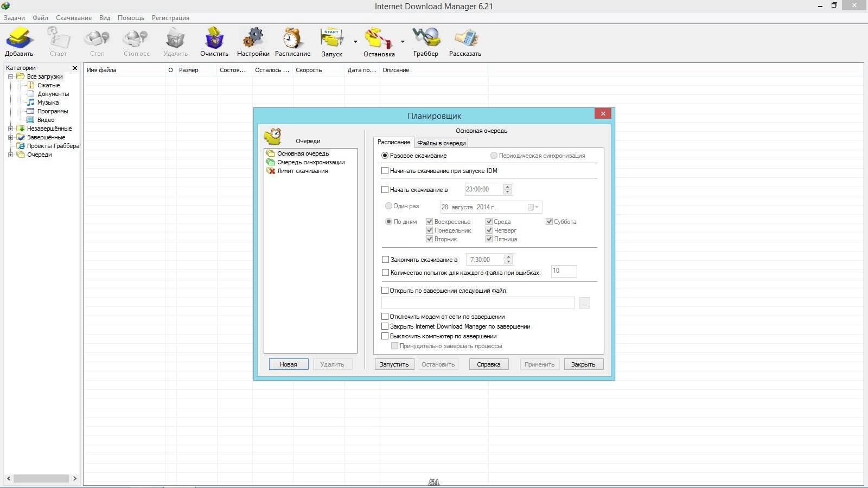868x488 pixels.
Task: Click categories panel horizontal scrollbar
Action: coord(41,479)
